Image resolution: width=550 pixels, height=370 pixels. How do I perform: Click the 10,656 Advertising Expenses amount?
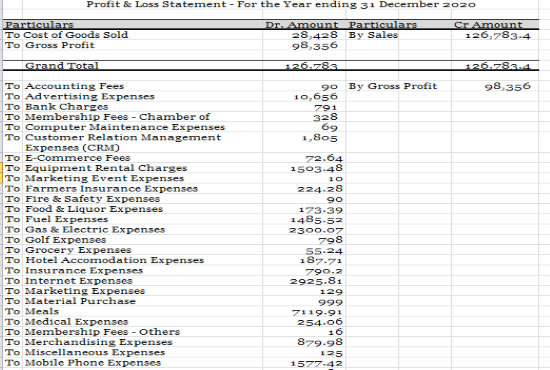[x=315, y=96]
